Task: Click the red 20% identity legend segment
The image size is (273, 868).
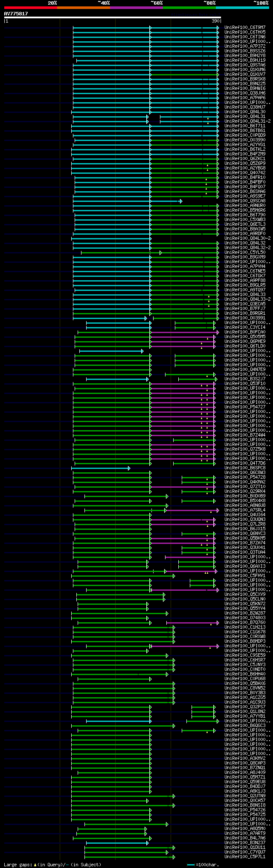Action: 31,8
